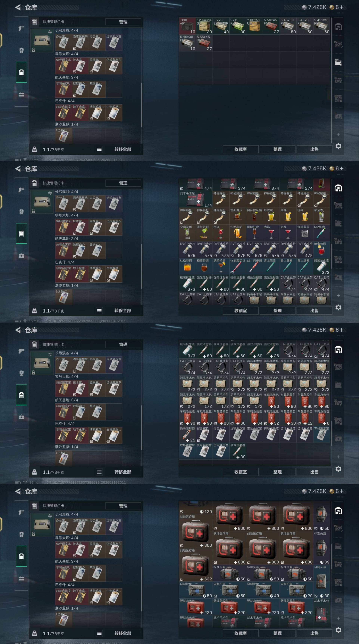359x644 pixels.
Task: Click 管理 button in ammo stash view
Action: (x=123, y=22)
